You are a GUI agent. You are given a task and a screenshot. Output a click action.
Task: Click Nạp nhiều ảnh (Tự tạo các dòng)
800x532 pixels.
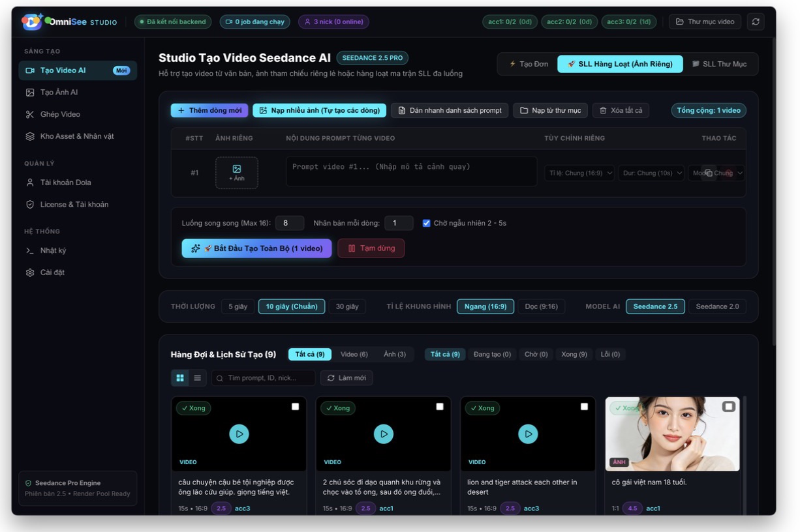(320, 110)
